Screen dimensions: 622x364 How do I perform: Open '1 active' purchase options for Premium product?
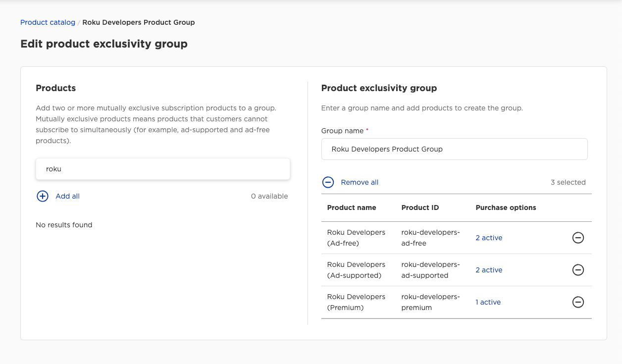click(x=488, y=302)
